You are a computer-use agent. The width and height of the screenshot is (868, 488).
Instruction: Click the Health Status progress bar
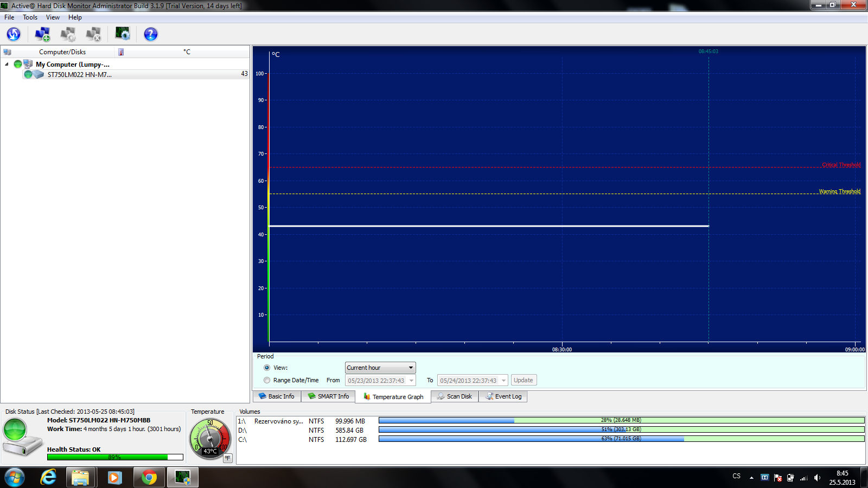(115, 457)
